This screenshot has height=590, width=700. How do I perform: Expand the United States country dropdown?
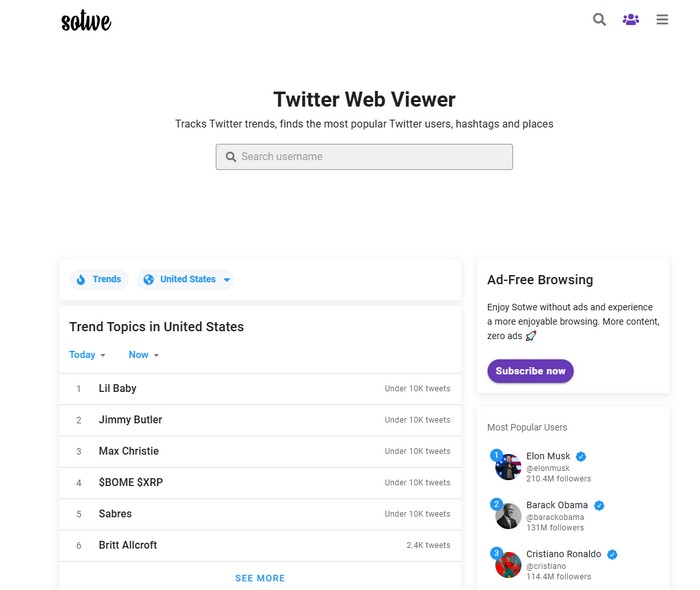pos(186,279)
